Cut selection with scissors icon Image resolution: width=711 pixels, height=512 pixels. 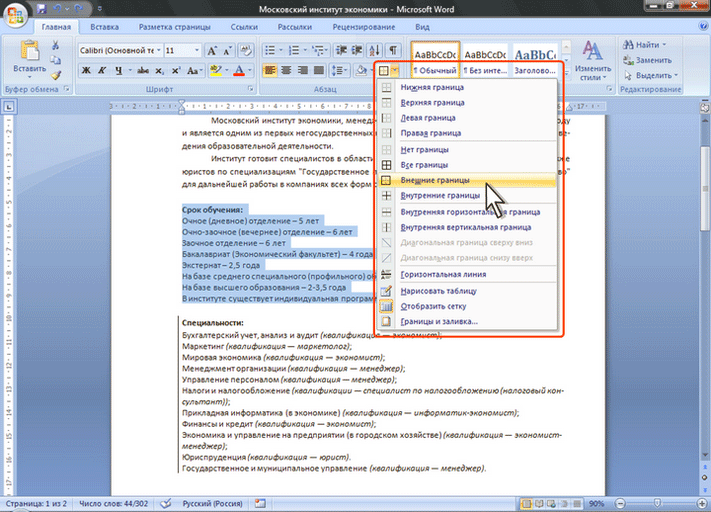click(x=55, y=45)
